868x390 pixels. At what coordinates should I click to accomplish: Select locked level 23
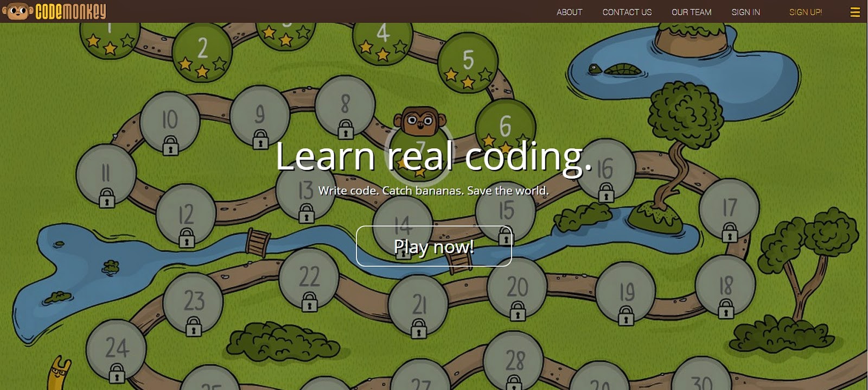(x=193, y=304)
